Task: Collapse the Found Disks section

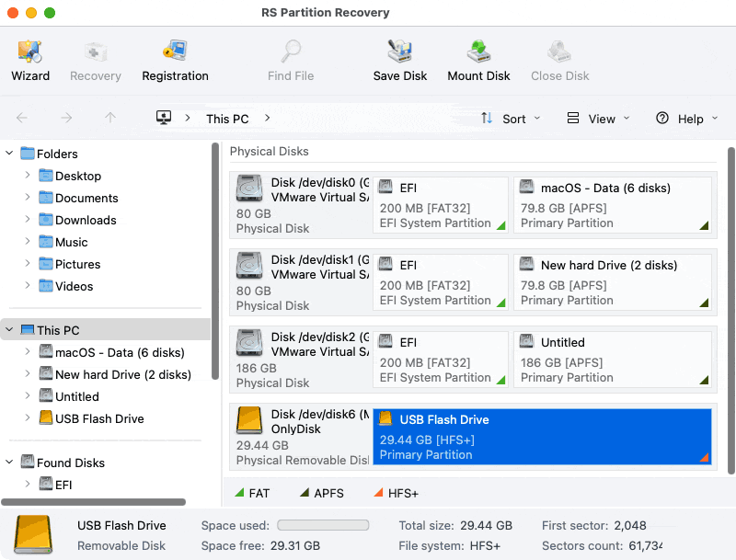Action: click(x=10, y=463)
